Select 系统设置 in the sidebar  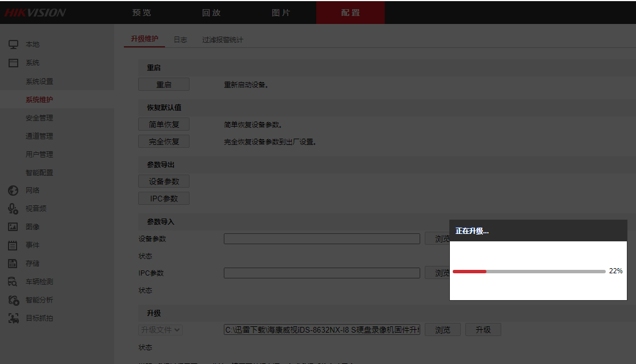pos(39,82)
